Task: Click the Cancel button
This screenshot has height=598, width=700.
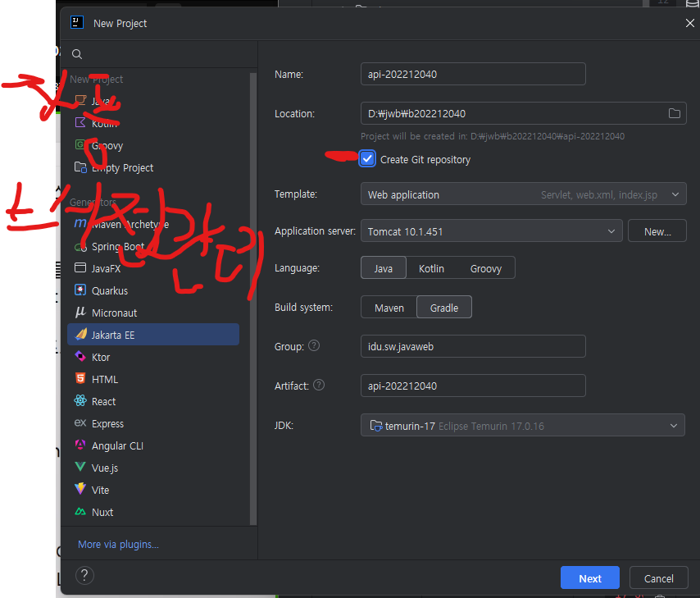Action: pos(658,577)
